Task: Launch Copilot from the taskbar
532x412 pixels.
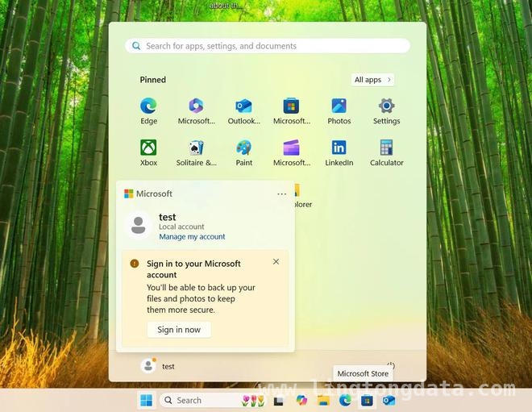Action: [301, 401]
